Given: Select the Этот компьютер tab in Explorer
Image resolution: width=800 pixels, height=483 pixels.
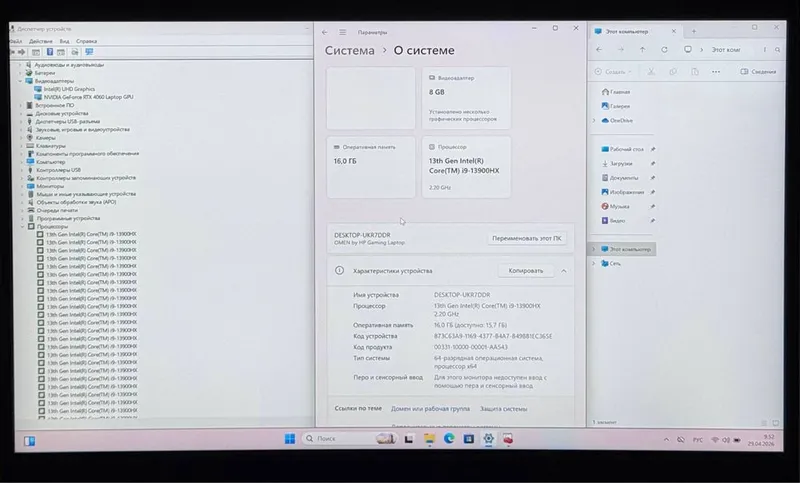Looking at the screenshot, I should [635, 32].
